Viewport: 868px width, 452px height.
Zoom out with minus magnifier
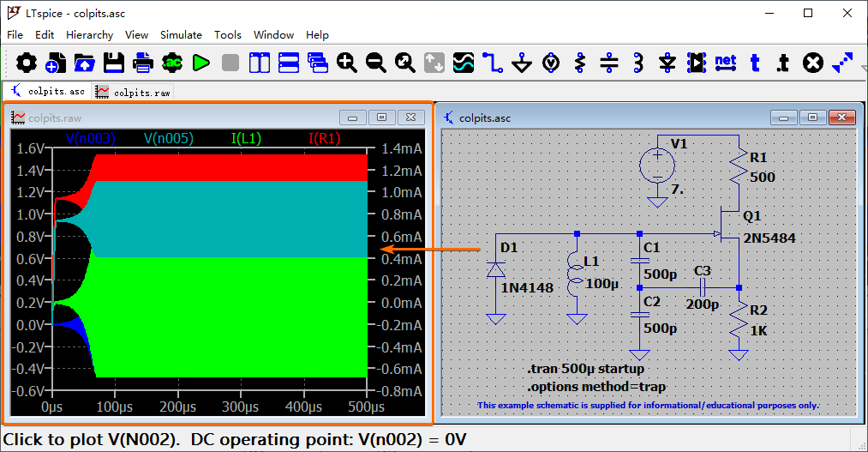click(x=376, y=63)
